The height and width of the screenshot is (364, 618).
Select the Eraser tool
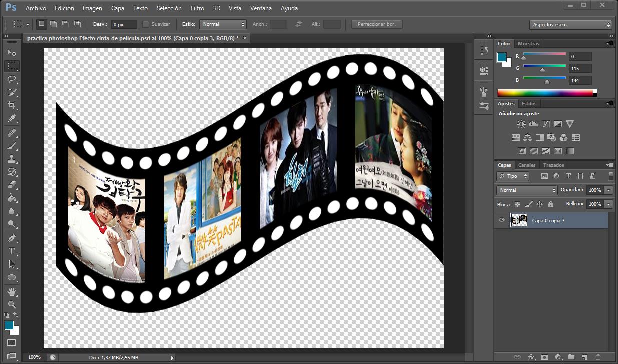coord(12,185)
